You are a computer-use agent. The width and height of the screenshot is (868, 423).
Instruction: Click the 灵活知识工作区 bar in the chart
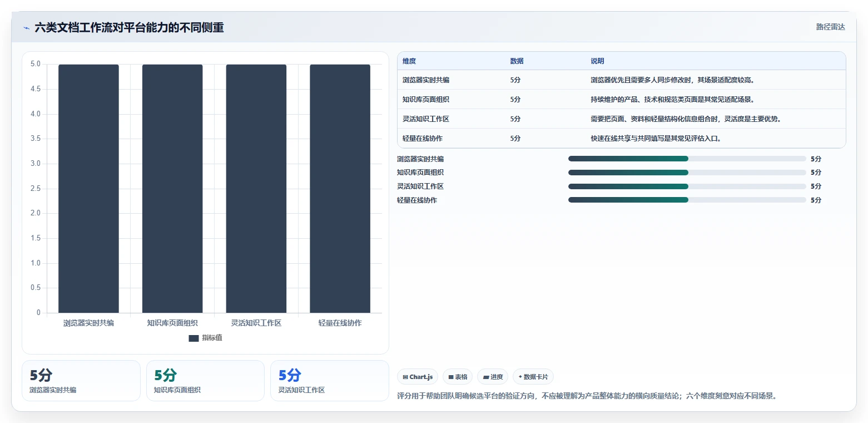tap(256, 189)
